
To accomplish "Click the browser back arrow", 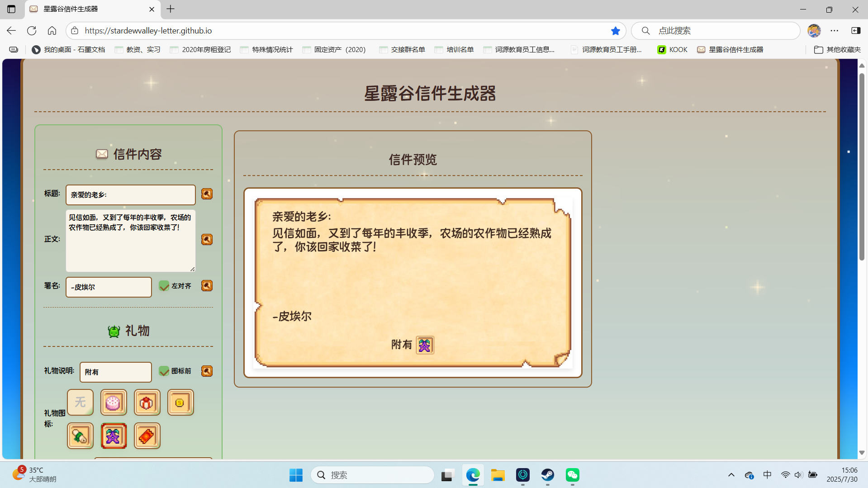I will tap(11, 31).
